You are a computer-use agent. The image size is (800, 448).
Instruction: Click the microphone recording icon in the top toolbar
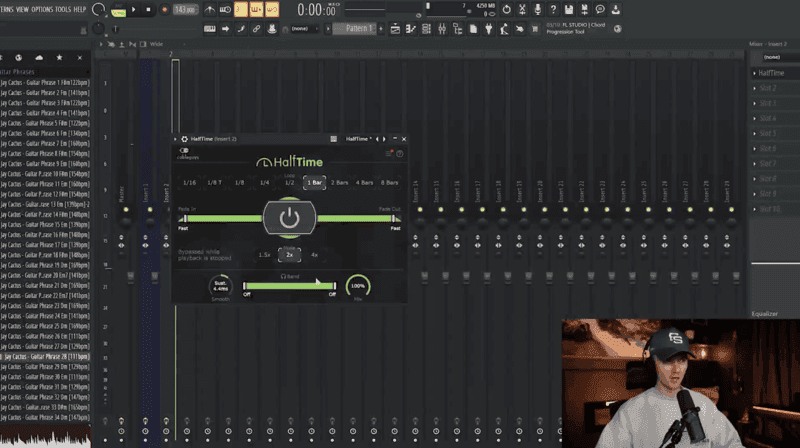pyautogui.click(x=537, y=9)
